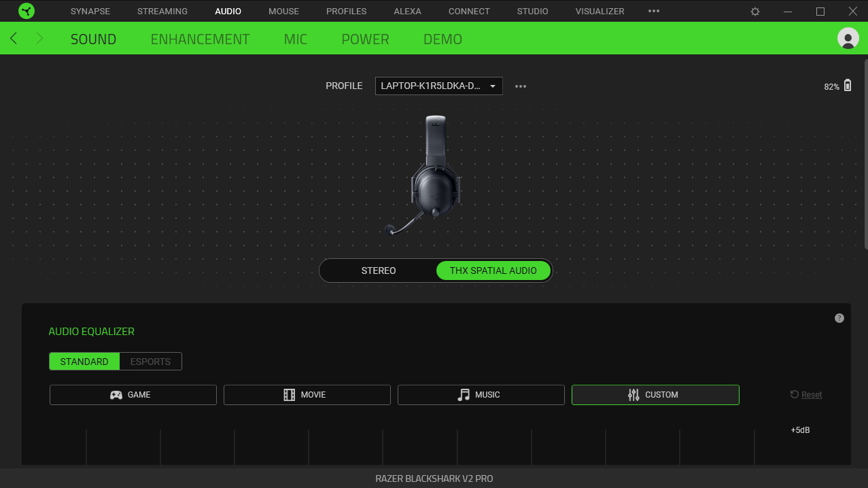Viewport: 868px width, 488px height.
Task: Enable THX Spatial Audio mode
Action: tap(493, 271)
